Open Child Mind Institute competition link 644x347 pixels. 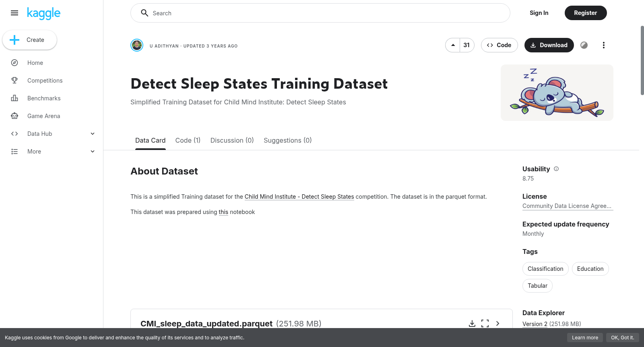click(x=299, y=197)
